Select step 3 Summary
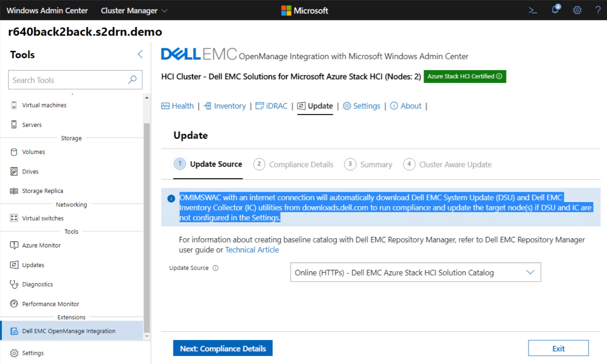607x364 pixels. (x=368, y=164)
